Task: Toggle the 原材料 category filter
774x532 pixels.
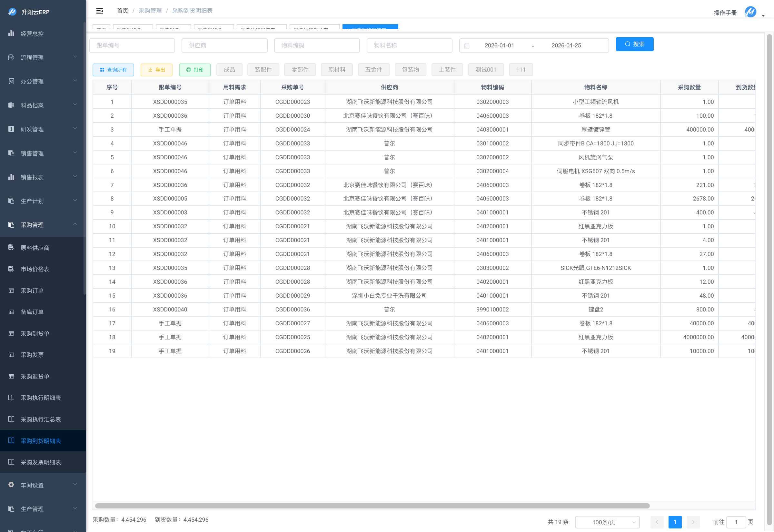Action: pos(337,70)
